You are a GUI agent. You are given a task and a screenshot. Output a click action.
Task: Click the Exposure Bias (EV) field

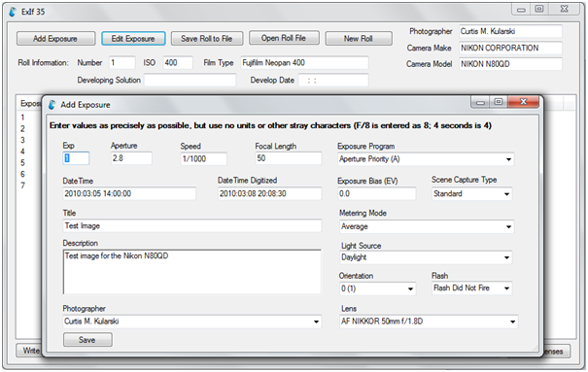tap(376, 193)
